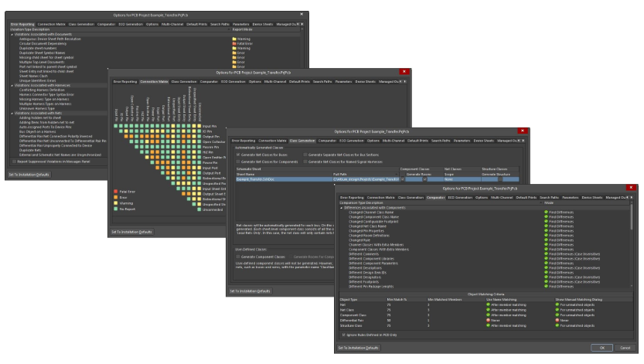This screenshot has width=644, height=364.
Task: Click Set To Installation Defaults in Error Reporting window
Action: click(29, 175)
